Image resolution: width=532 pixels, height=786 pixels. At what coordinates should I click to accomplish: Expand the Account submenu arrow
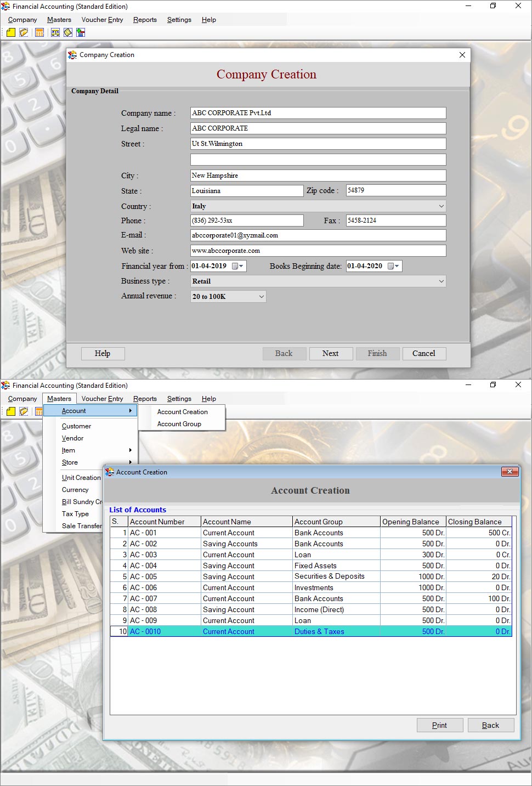tap(131, 410)
